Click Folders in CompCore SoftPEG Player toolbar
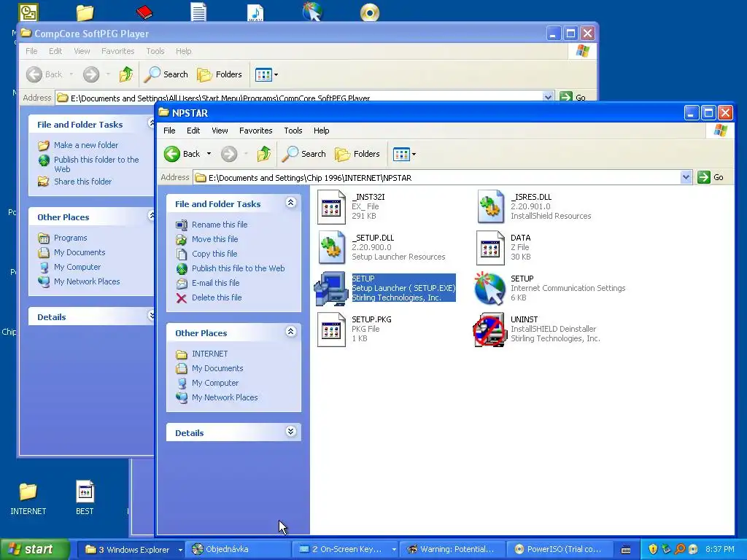The height and width of the screenshot is (560, 747). click(x=220, y=74)
